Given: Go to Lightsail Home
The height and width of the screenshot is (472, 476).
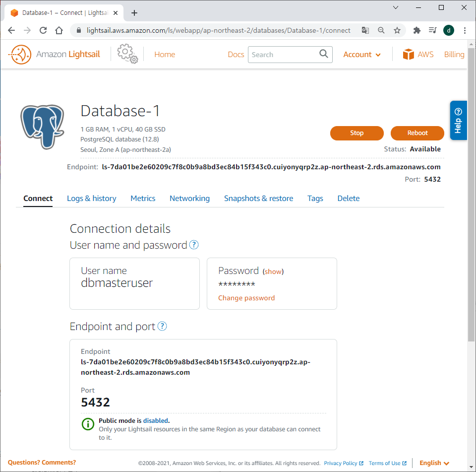Looking at the screenshot, I should (x=165, y=55).
